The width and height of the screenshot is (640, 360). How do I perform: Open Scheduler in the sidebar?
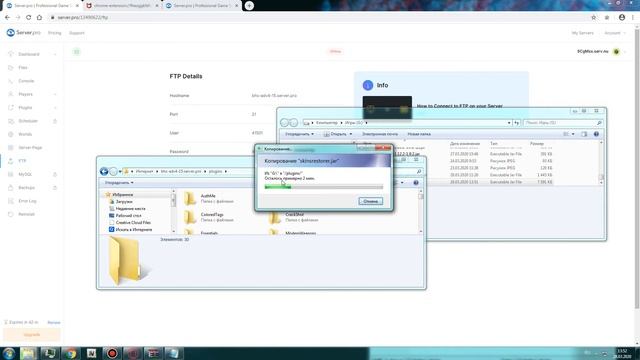(28, 121)
